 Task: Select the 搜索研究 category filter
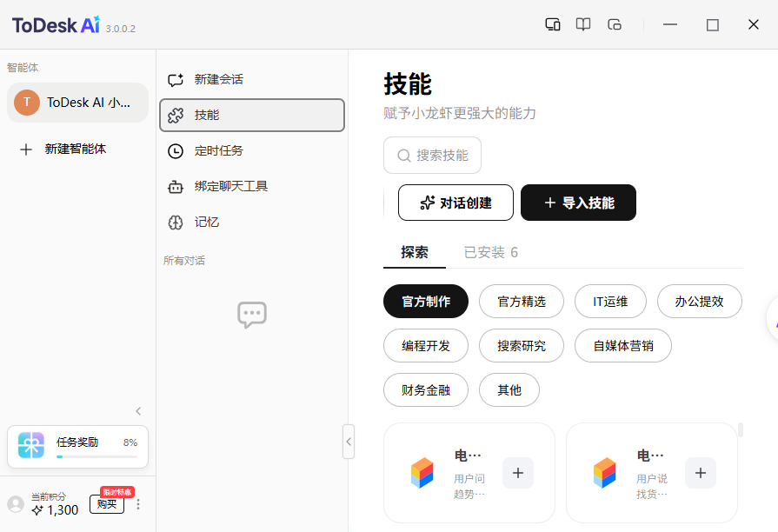point(522,345)
